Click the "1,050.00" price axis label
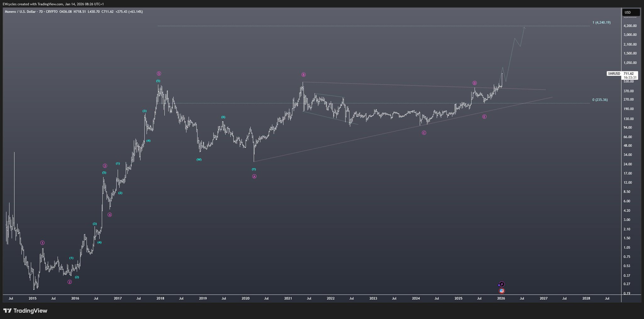Viewport: 644px width, 319px height. (x=630, y=63)
